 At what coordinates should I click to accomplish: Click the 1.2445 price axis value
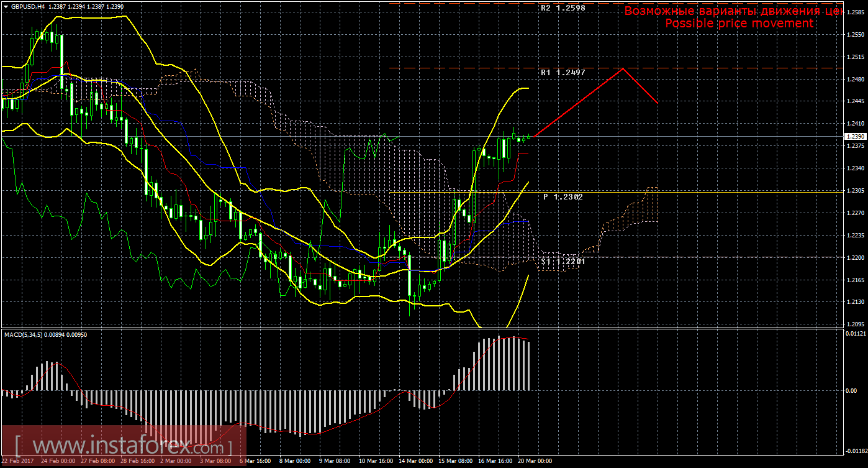pyautogui.click(x=856, y=101)
